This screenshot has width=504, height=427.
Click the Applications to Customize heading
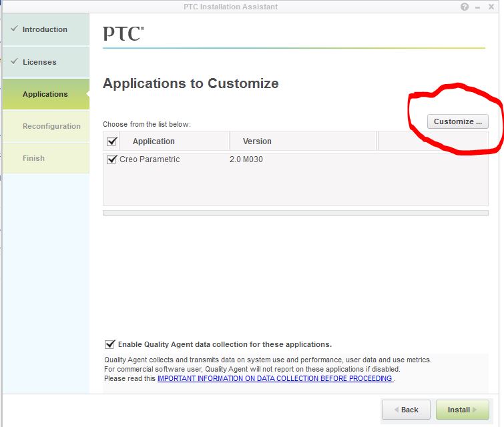click(x=191, y=83)
